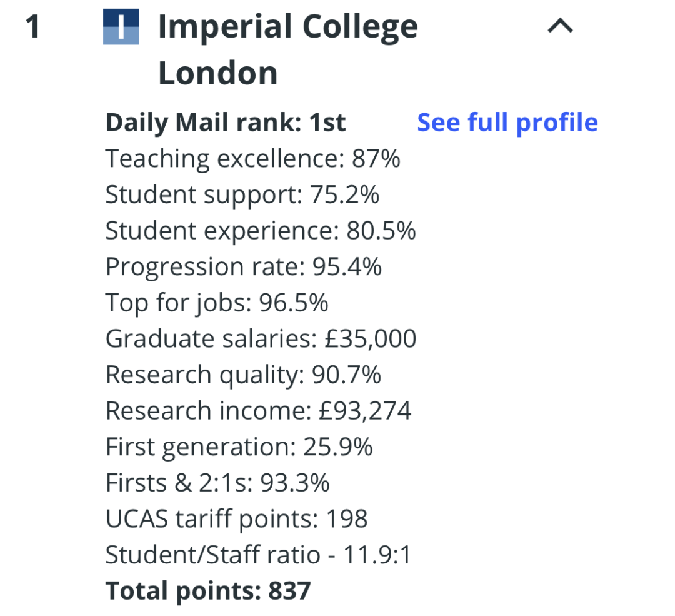The height and width of the screenshot is (616, 675).
Task: Select the Research quality: 90.7% line
Action: [x=243, y=375]
